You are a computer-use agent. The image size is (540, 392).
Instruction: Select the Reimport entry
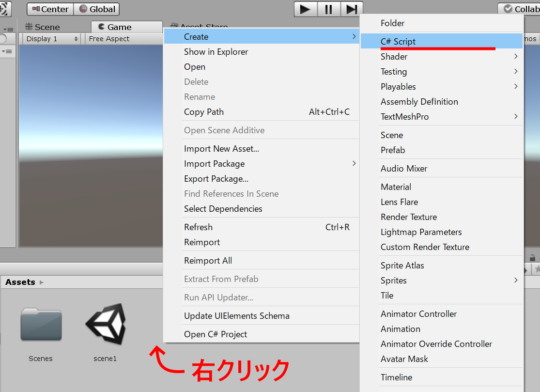click(261, 242)
